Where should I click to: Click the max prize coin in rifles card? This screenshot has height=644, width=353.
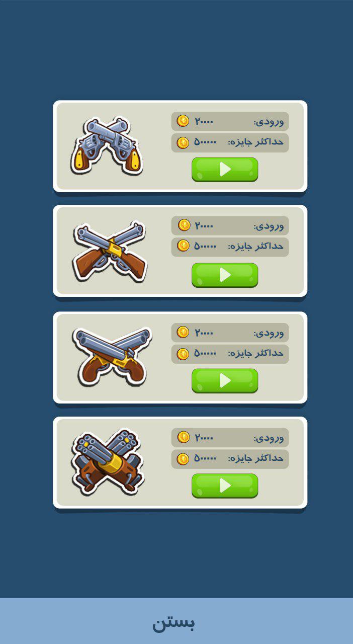click(184, 246)
